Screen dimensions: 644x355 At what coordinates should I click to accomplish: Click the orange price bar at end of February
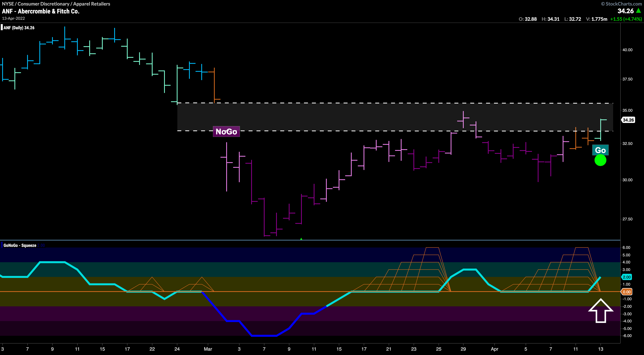214,85
